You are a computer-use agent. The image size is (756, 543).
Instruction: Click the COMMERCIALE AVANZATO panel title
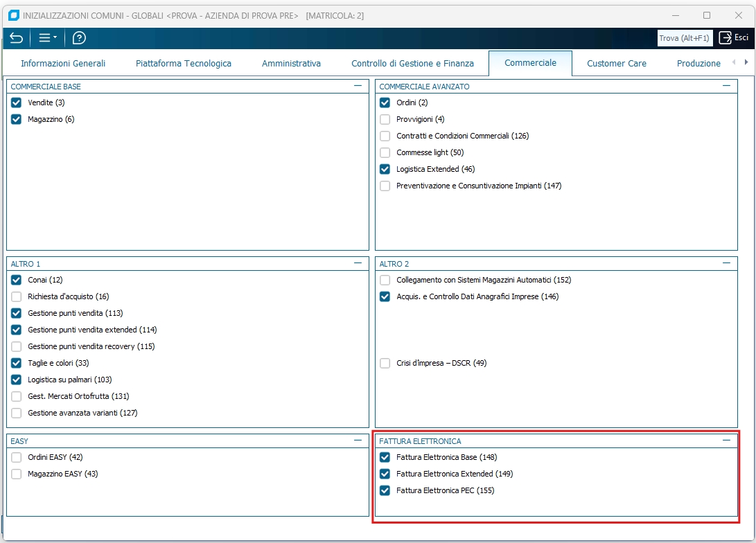[424, 87]
